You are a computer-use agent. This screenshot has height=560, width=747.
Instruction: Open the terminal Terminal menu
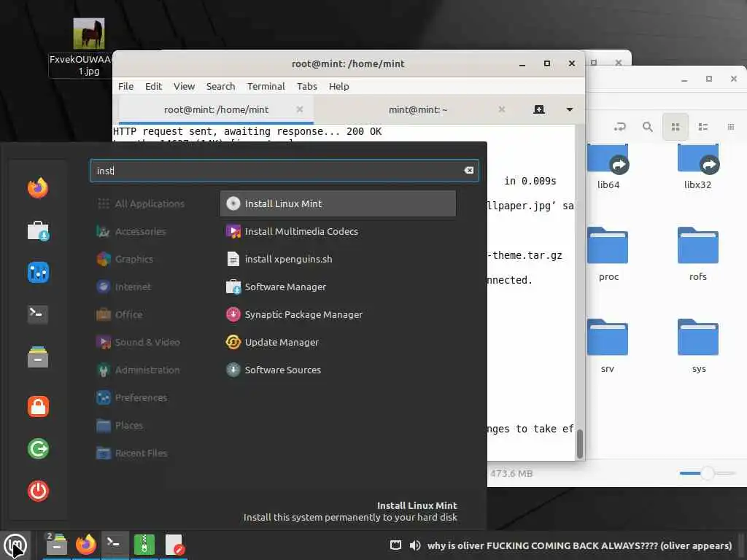coord(266,86)
